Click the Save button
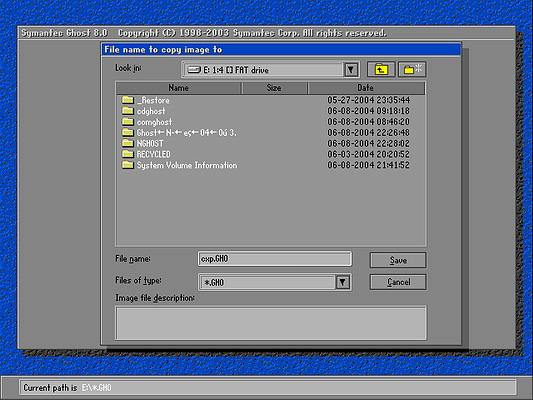This screenshot has height=400, width=533. point(398,260)
